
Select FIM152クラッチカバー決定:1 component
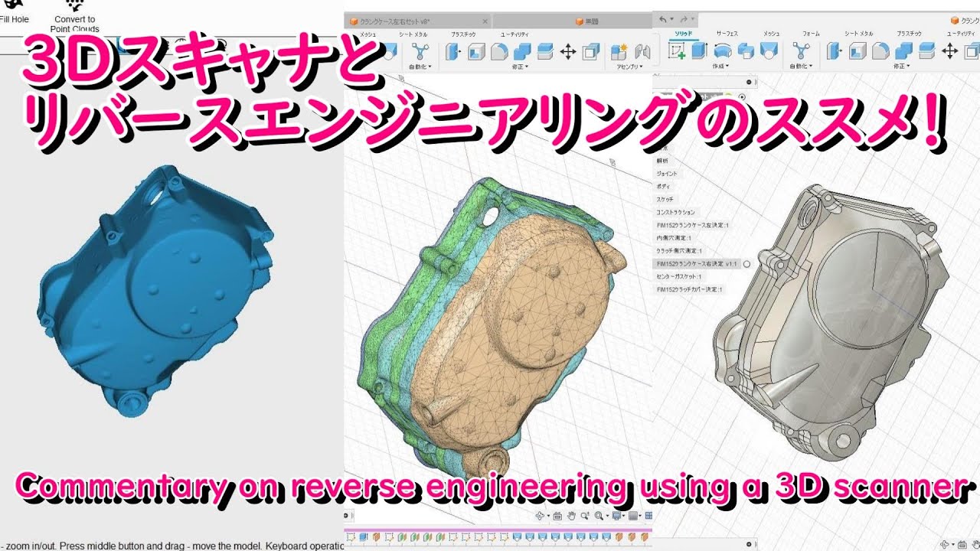coord(690,289)
